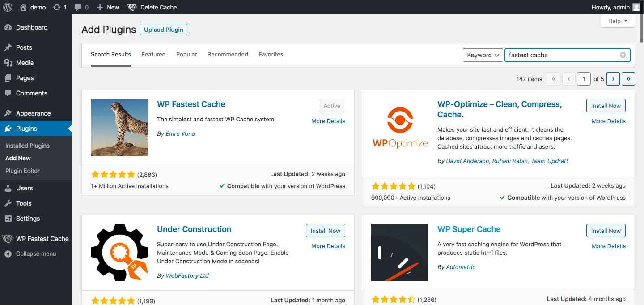Click the Tools wrench icon
The width and height of the screenshot is (644, 305).
(8, 203)
